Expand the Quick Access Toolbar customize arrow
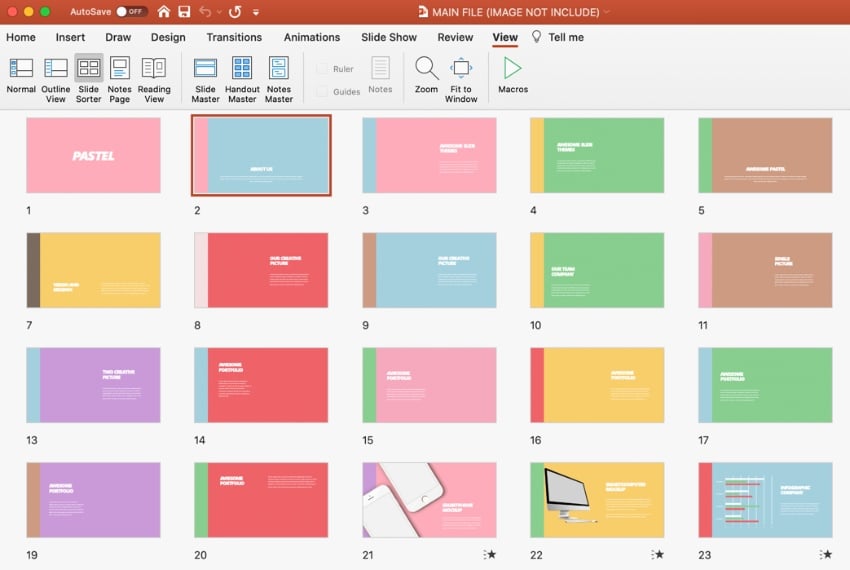 click(x=256, y=13)
